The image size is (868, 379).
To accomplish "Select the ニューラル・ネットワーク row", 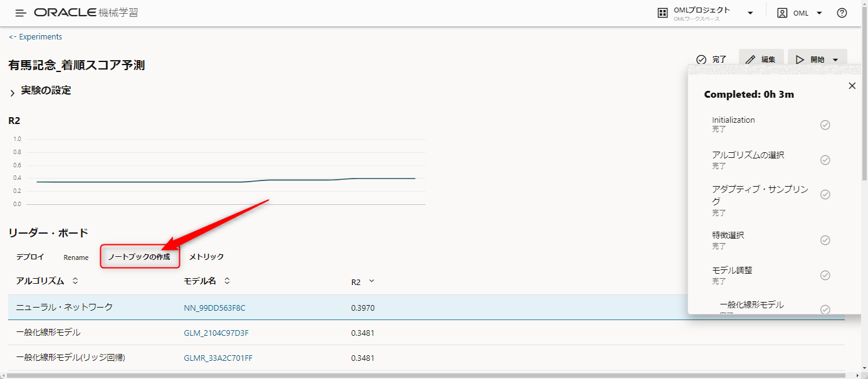I will (x=426, y=308).
